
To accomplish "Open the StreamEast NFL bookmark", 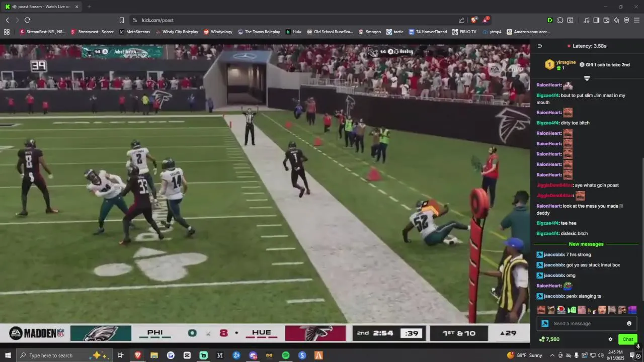I will [x=42, y=32].
